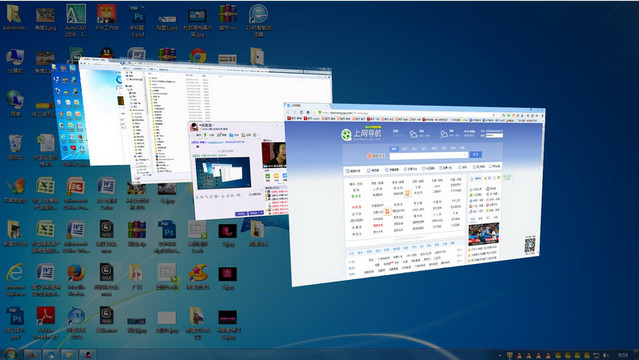Click the volume icon in the system tray
The height and width of the screenshot is (360, 639).
[x=606, y=356]
